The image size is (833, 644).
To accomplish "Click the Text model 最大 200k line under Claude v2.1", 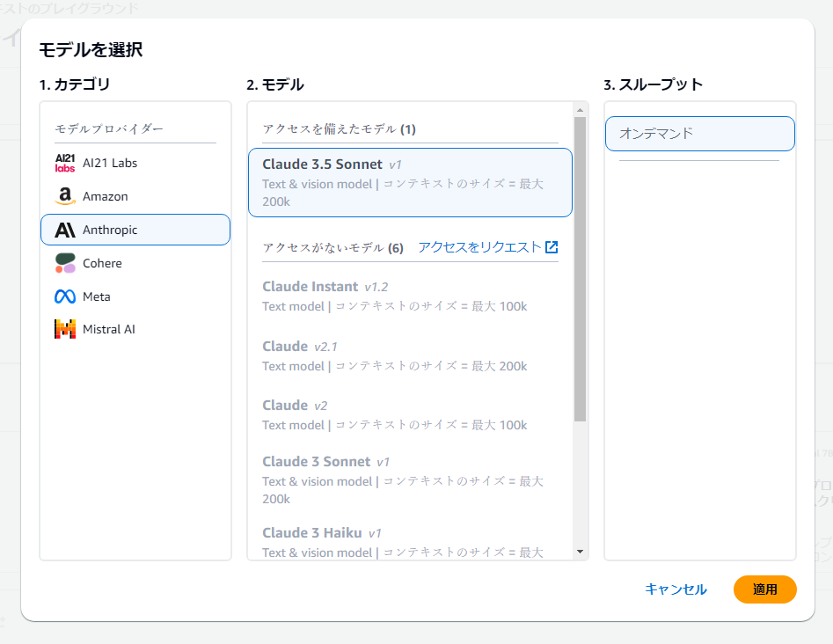I will (x=395, y=366).
